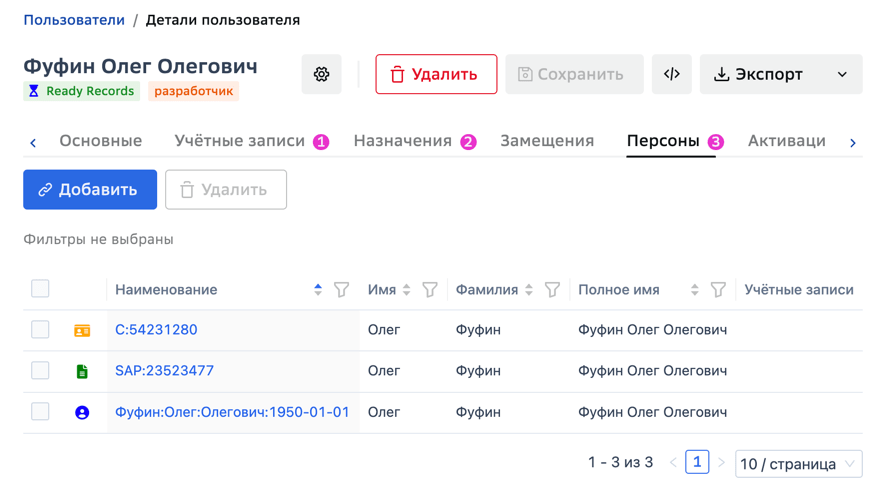The width and height of the screenshot is (878, 503).
Task: Open the Полное имя column filter
Action: (x=718, y=290)
